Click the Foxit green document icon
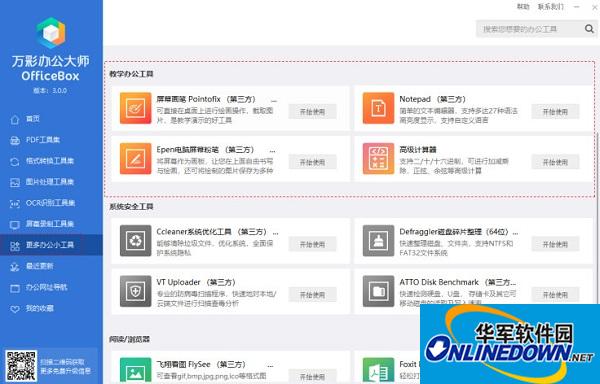The image size is (600, 384). [378, 371]
